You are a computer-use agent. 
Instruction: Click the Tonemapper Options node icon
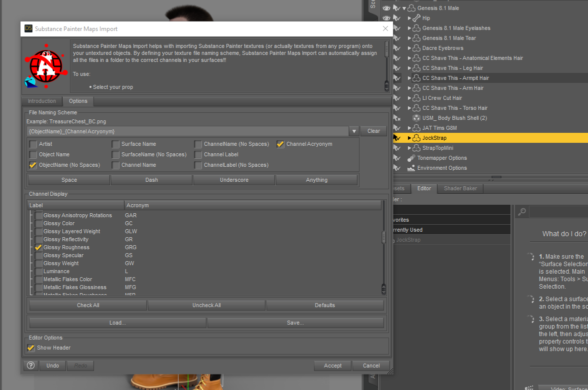[411, 158]
